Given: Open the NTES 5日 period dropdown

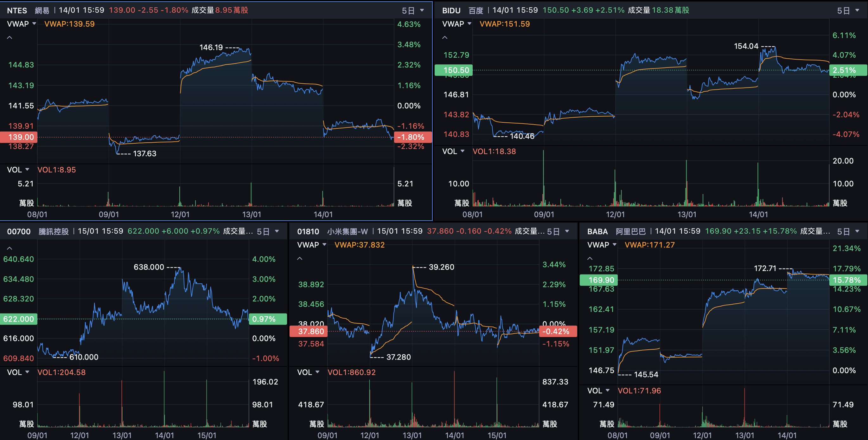Looking at the screenshot, I should coord(413,10).
